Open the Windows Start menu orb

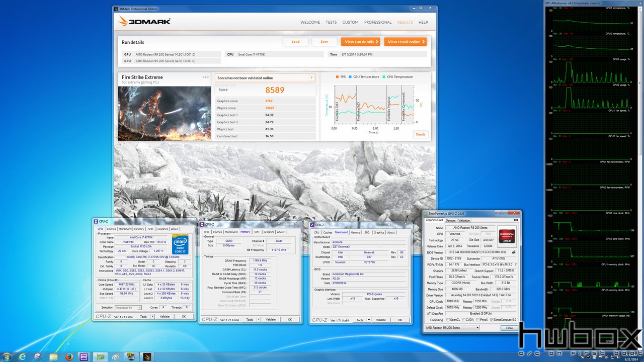click(6, 356)
